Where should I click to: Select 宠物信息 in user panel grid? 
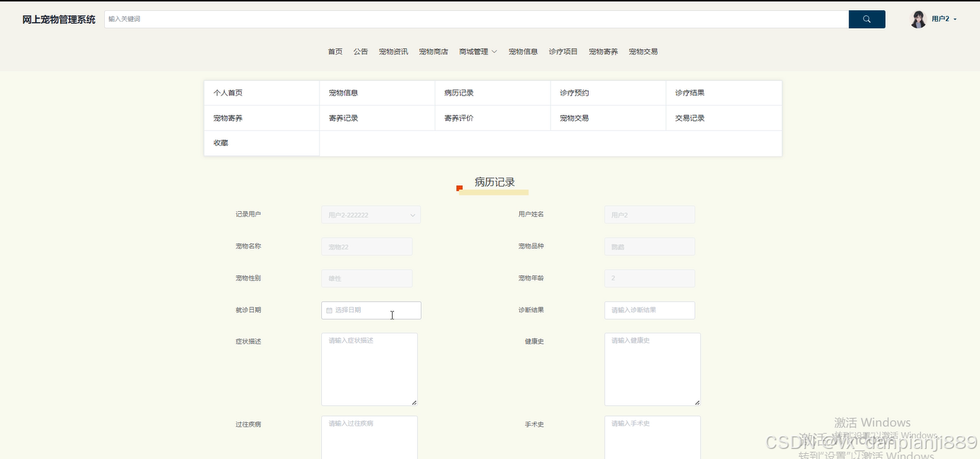click(378, 93)
